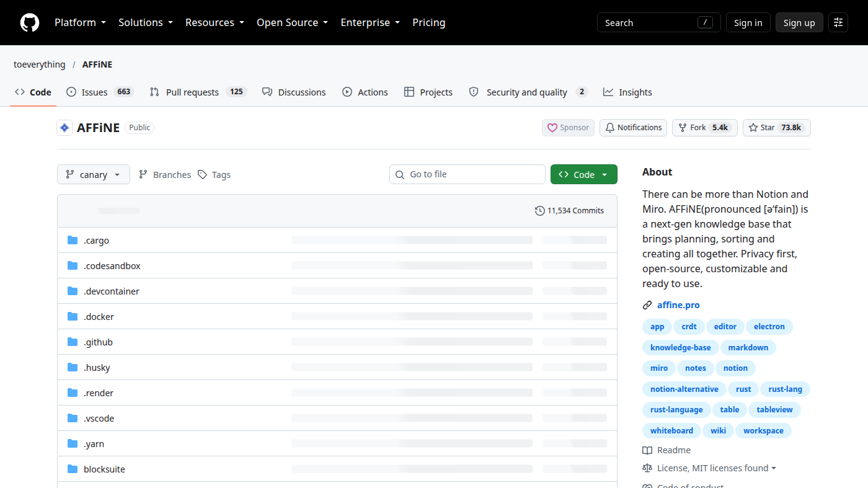Click the Go to file input
This screenshot has width=868, height=488.
(467, 174)
